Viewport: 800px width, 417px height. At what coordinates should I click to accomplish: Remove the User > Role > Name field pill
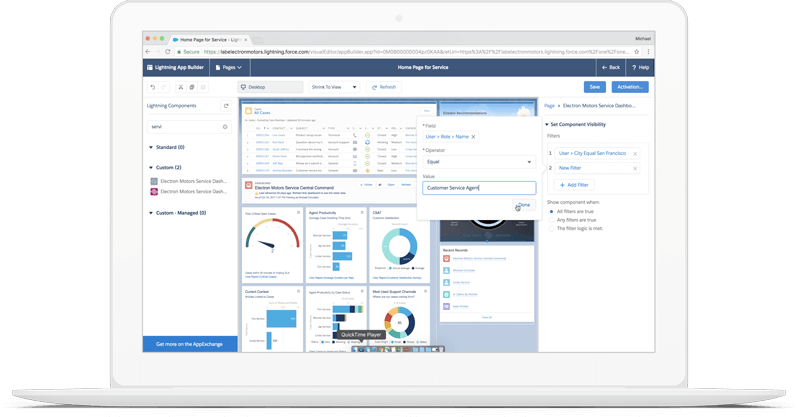473,136
